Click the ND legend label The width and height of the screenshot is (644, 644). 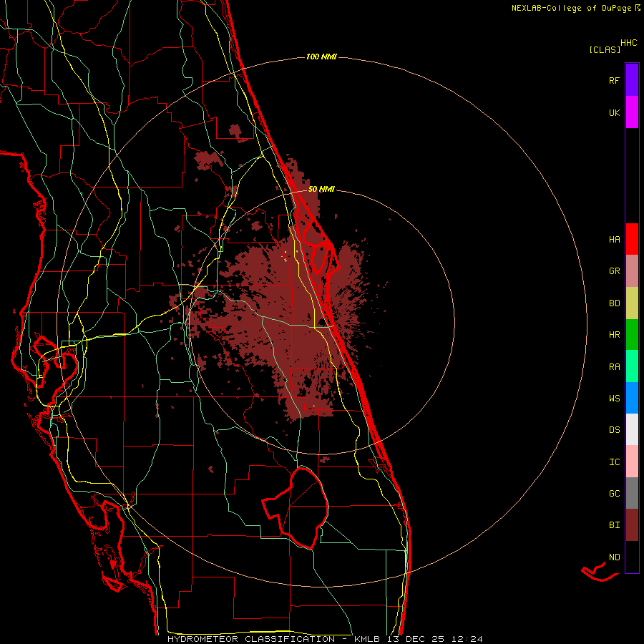coord(615,557)
